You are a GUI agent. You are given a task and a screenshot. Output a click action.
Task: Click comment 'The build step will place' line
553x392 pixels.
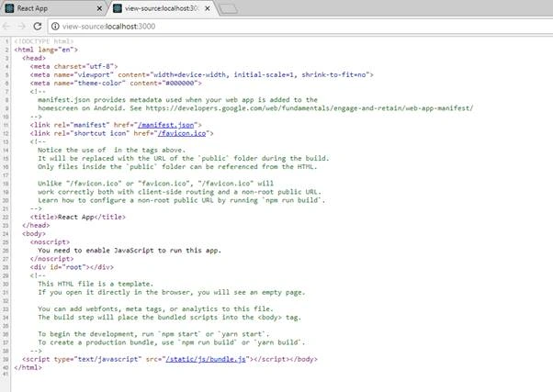pos(170,318)
